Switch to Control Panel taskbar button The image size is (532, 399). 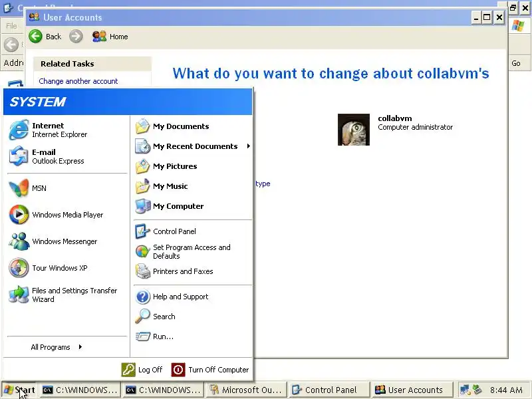[329, 390]
